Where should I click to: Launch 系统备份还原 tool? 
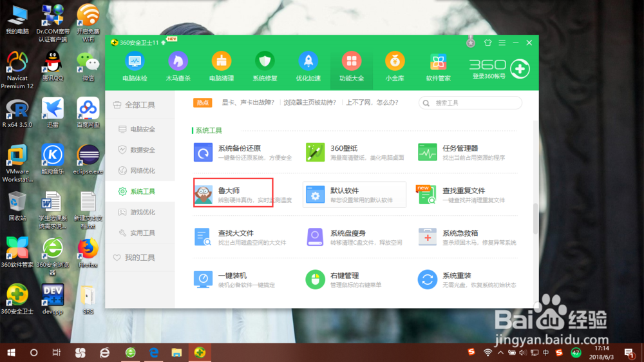(x=243, y=153)
